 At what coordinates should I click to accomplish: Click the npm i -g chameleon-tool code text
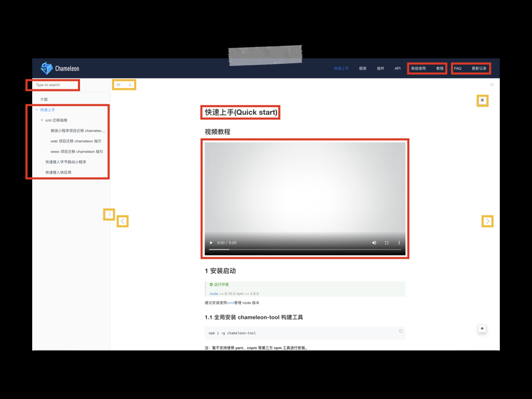(232, 333)
